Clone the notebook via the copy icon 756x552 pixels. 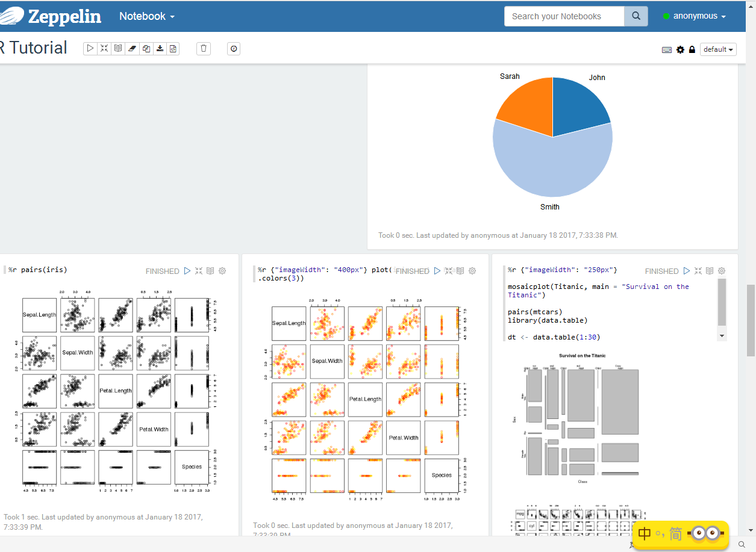pyautogui.click(x=146, y=48)
